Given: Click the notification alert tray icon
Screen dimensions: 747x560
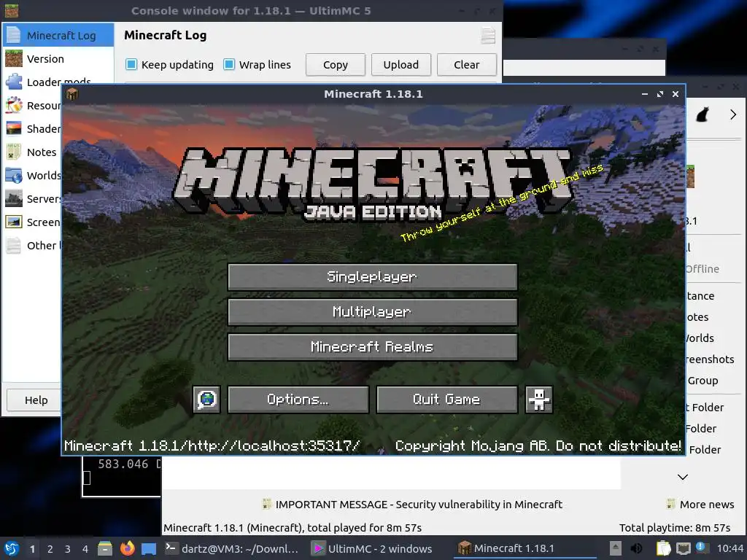Looking at the screenshot, I should tap(701, 548).
